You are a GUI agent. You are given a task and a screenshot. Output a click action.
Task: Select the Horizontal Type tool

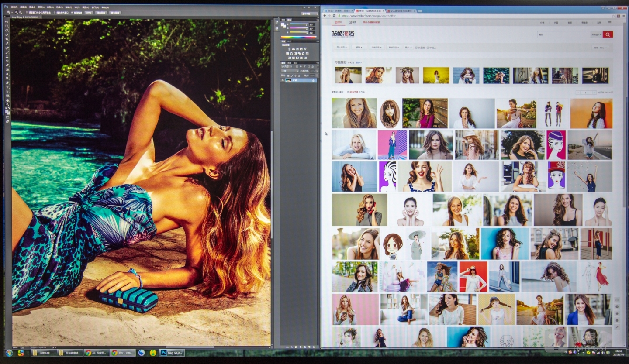tap(7, 87)
